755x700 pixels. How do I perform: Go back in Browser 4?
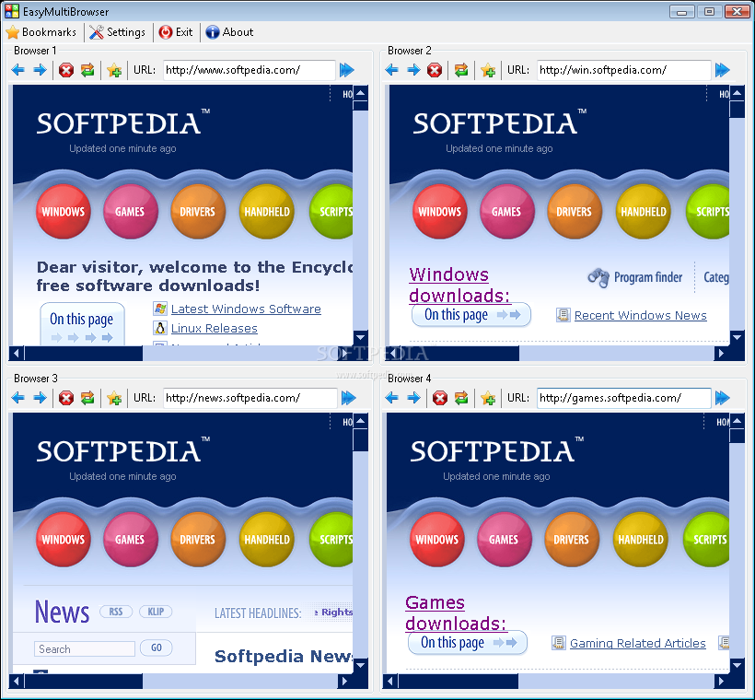click(392, 398)
